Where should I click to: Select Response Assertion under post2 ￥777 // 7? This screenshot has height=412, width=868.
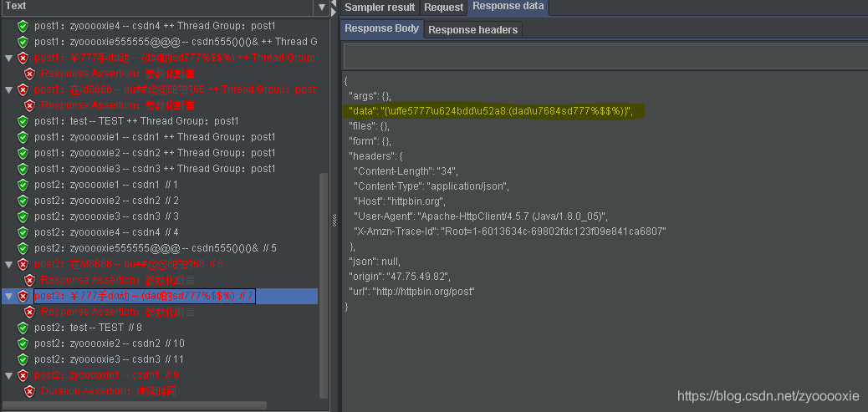pyautogui.click(x=118, y=312)
